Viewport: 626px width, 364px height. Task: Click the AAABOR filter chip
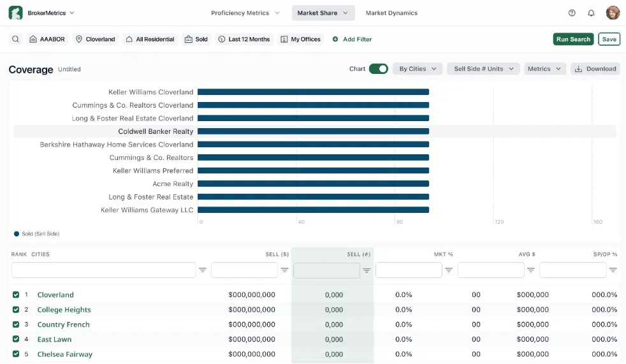(47, 39)
